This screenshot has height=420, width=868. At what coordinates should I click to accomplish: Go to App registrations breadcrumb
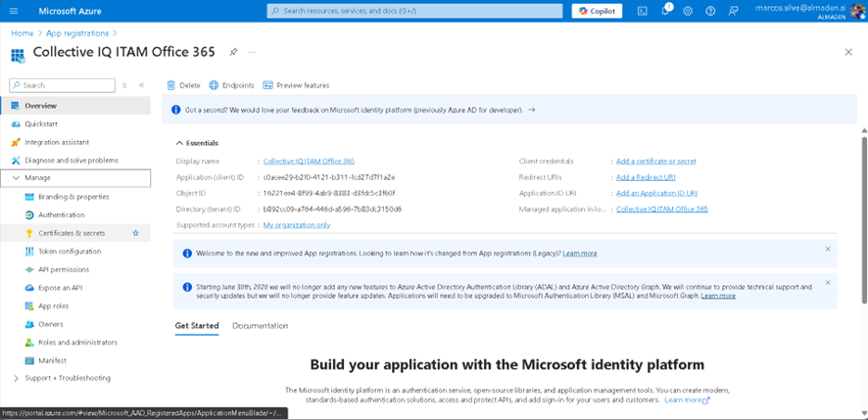[x=77, y=33]
